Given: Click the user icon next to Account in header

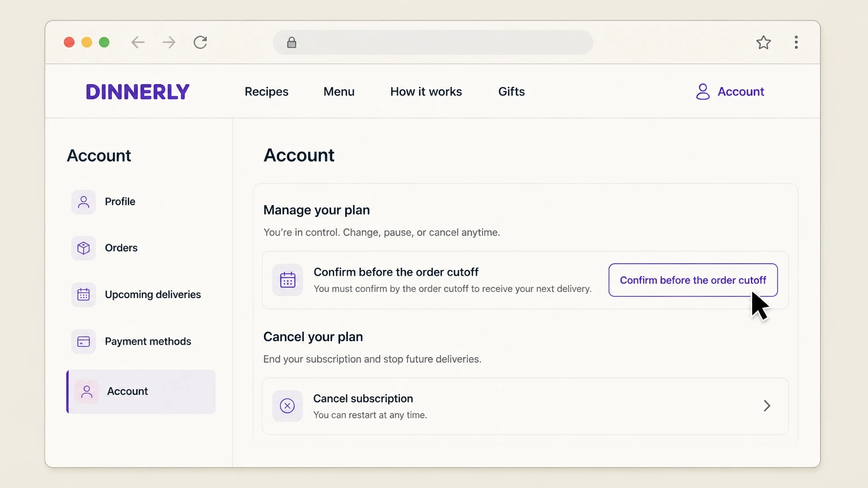Looking at the screenshot, I should (x=703, y=91).
